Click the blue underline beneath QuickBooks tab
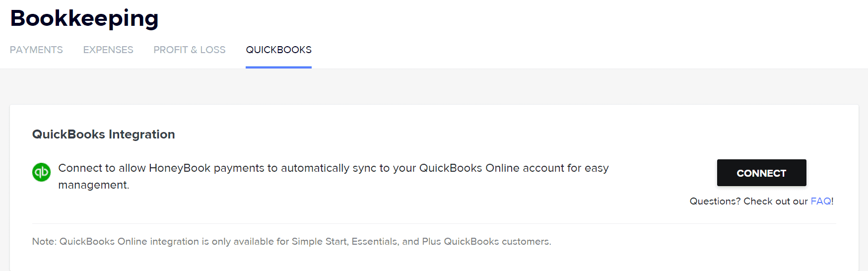The image size is (868, 271). [278, 67]
